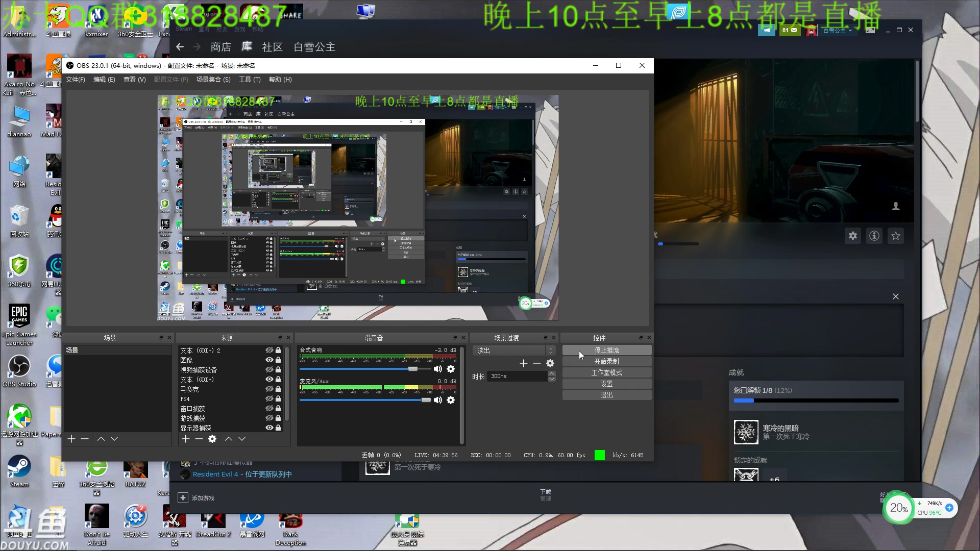Hide the 图像 source via its eye icon
The image size is (980, 551).
coord(269,360)
